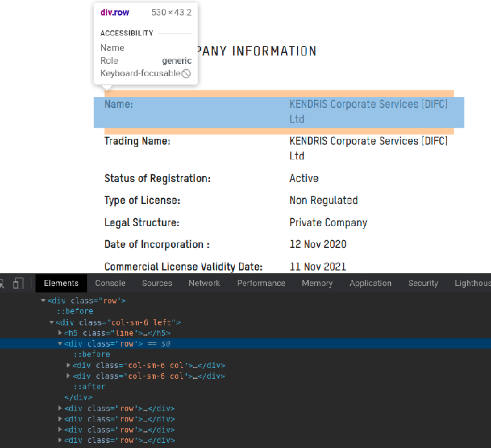
Task: Expand the second collapsed row div
Action: click(60, 418)
